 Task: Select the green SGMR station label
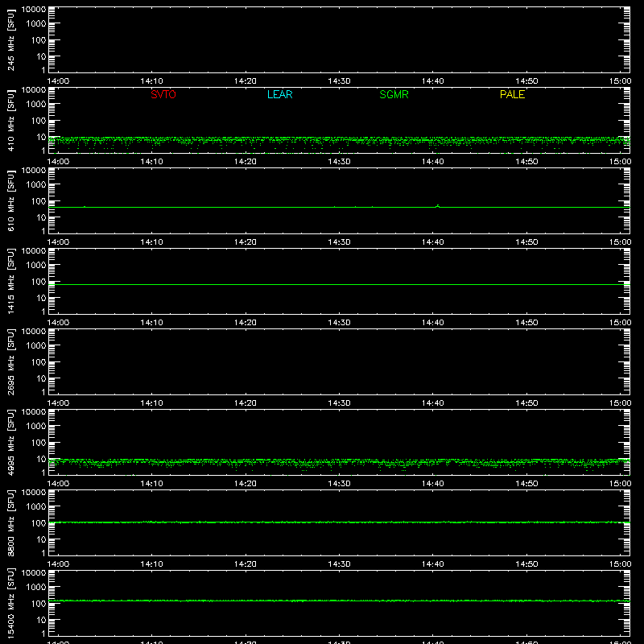tap(394, 94)
